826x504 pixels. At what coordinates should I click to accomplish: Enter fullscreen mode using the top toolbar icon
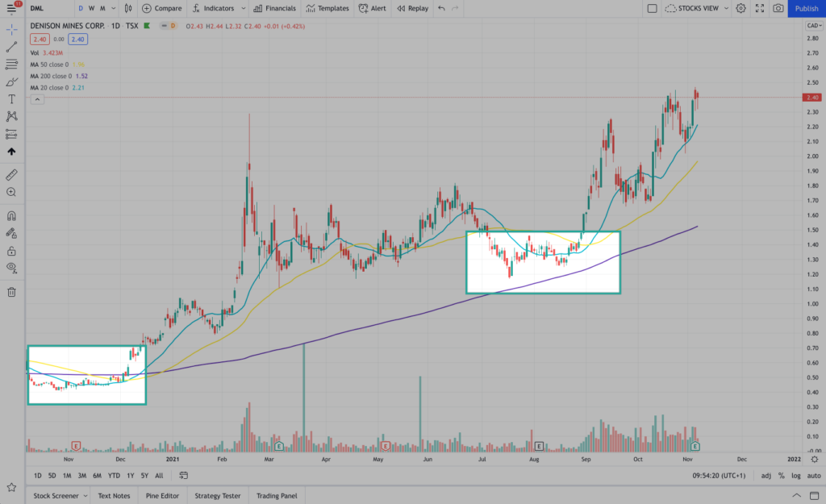(x=759, y=8)
